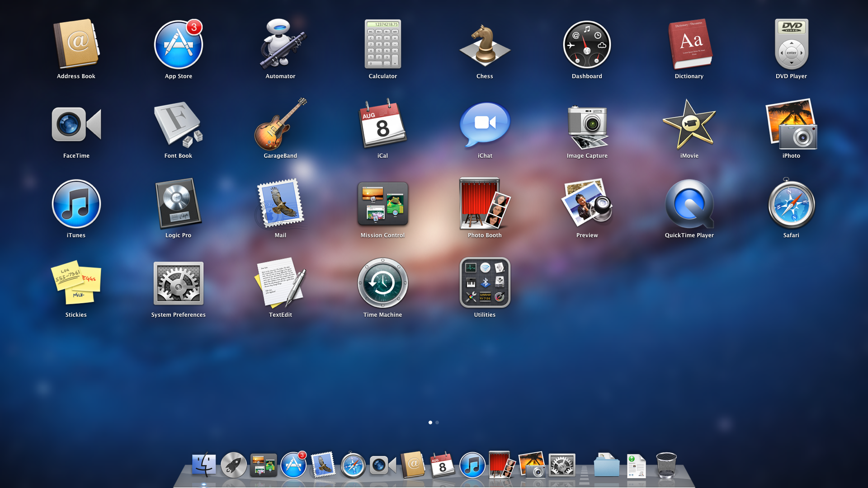This screenshot has width=868, height=488.
Task: Open the blue folder stack in Dock
Action: (607, 465)
